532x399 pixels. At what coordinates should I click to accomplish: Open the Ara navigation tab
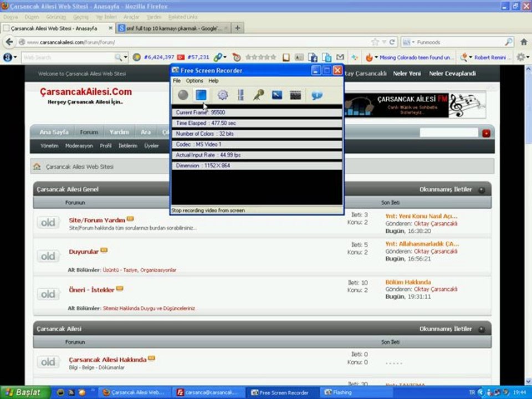tap(146, 132)
